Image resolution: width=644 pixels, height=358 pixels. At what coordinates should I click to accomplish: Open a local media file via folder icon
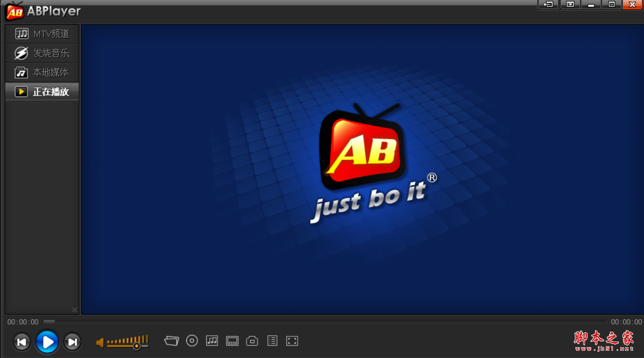click(172, 340)
